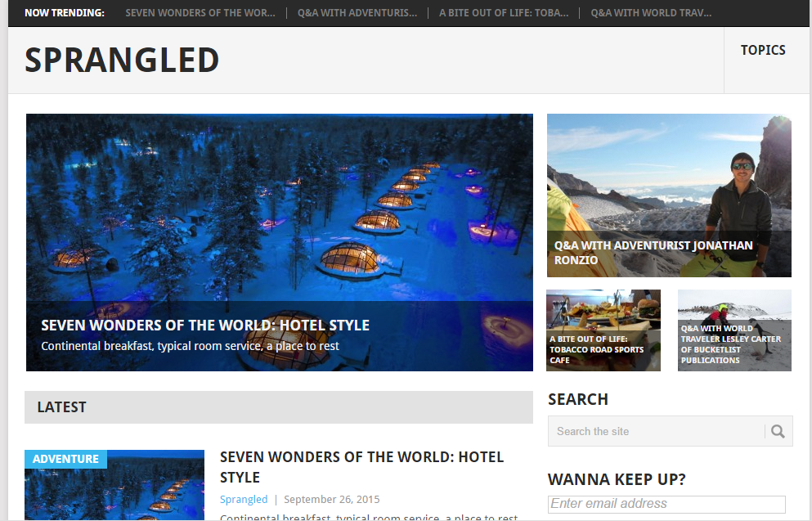Open Tobacco Road Sports Cafe thumbnail
Screen dimensions: 812x521
pos(603,330)
